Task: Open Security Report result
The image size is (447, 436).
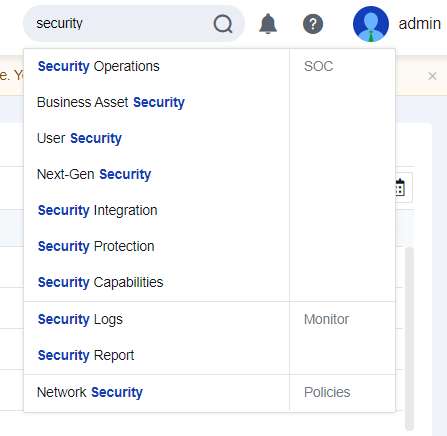Action: click(x=86, y=355)
